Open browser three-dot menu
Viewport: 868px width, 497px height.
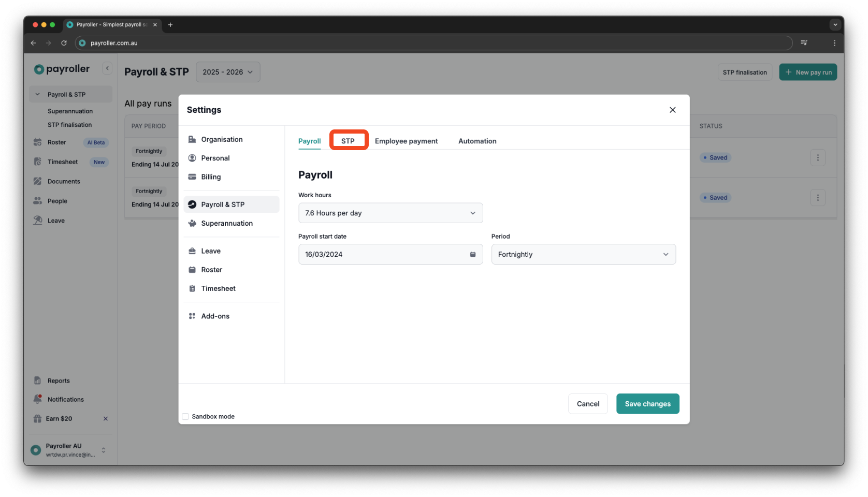pyautogui.click(x=834, y=43)
